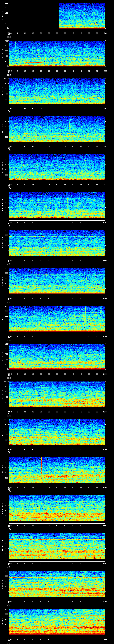The width and height of the screenshot is (114, 644).
Task: Click the Frequency (Hz) axis label of the 17:04:00 plot
Action: tap(3, 16)
